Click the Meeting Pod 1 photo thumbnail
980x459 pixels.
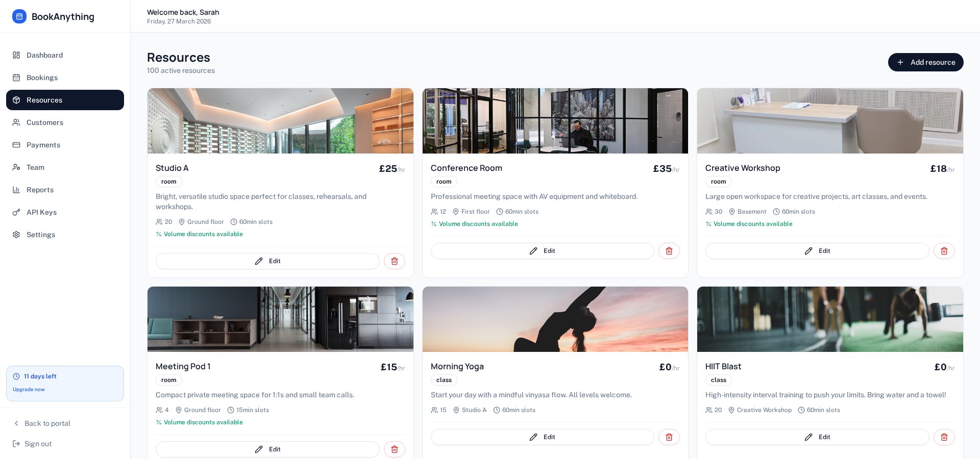280,319
